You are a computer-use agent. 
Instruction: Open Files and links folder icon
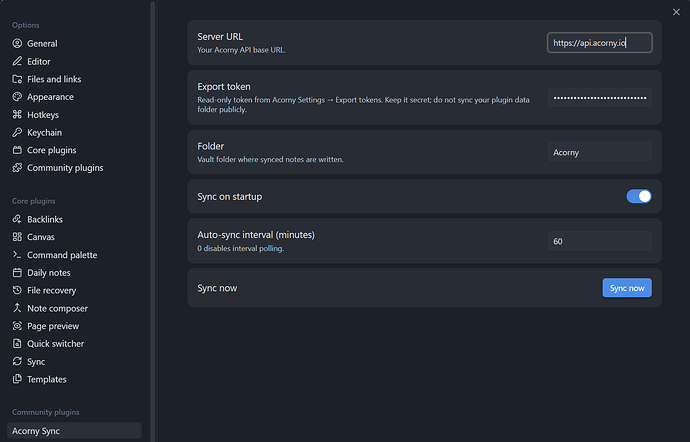point(17,79)
